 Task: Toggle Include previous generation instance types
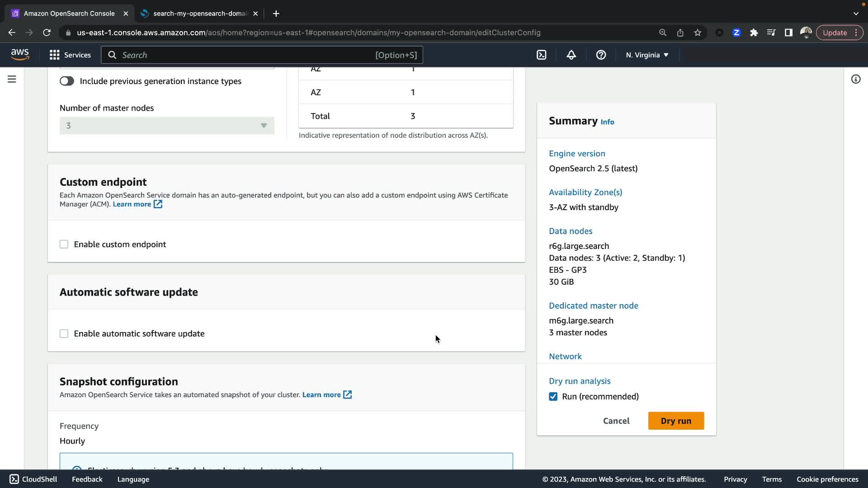67,81
